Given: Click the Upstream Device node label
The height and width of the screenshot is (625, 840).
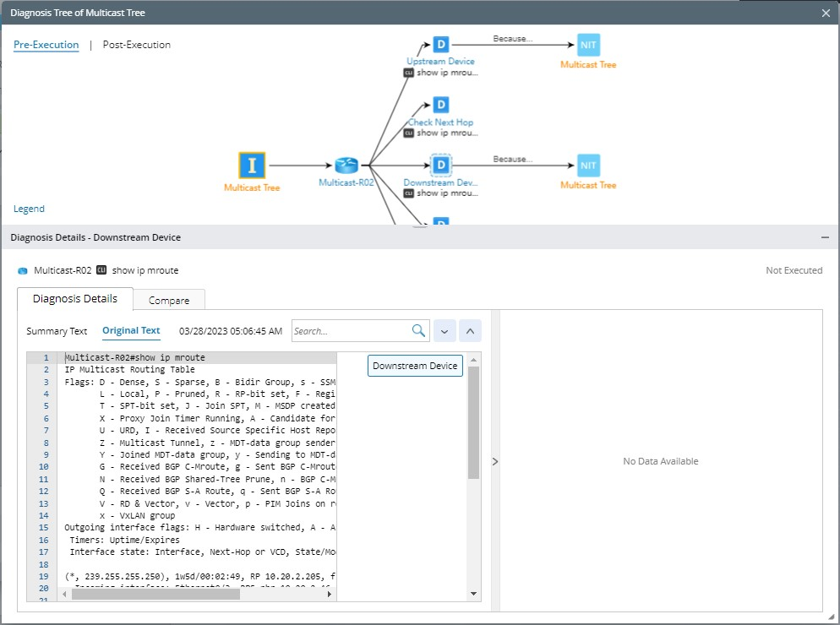Looking at the screenshot, I should click(440, 61).
